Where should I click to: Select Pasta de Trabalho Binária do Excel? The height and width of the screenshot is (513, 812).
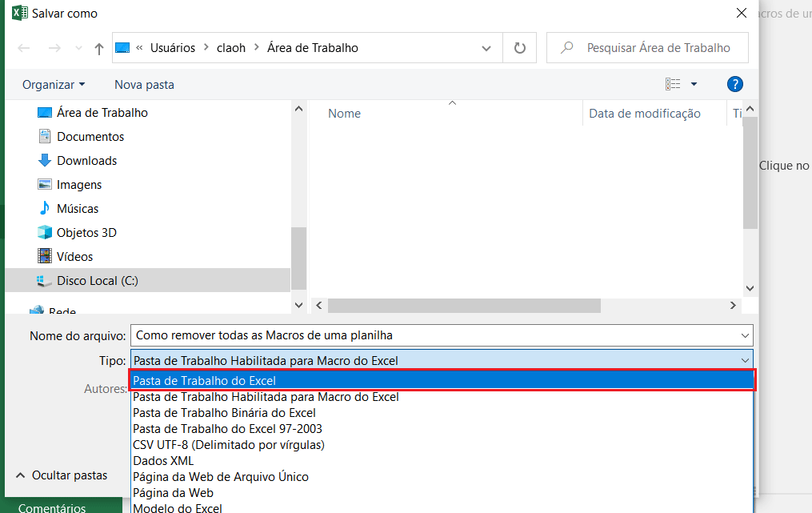[224, 412]
